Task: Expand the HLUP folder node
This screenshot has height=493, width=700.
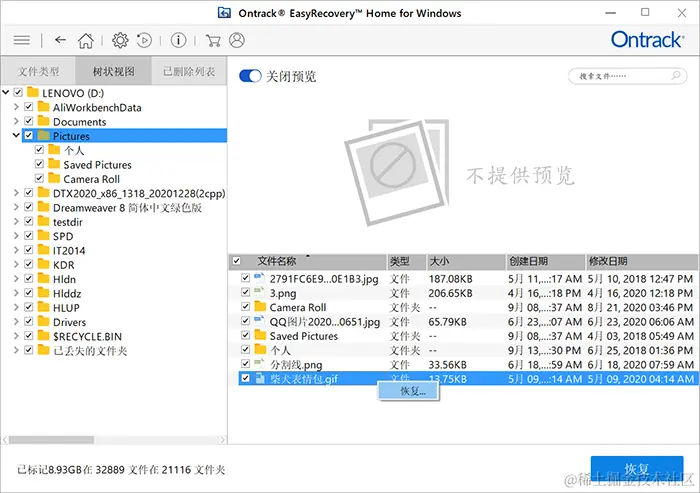Action: pos(17,307)
